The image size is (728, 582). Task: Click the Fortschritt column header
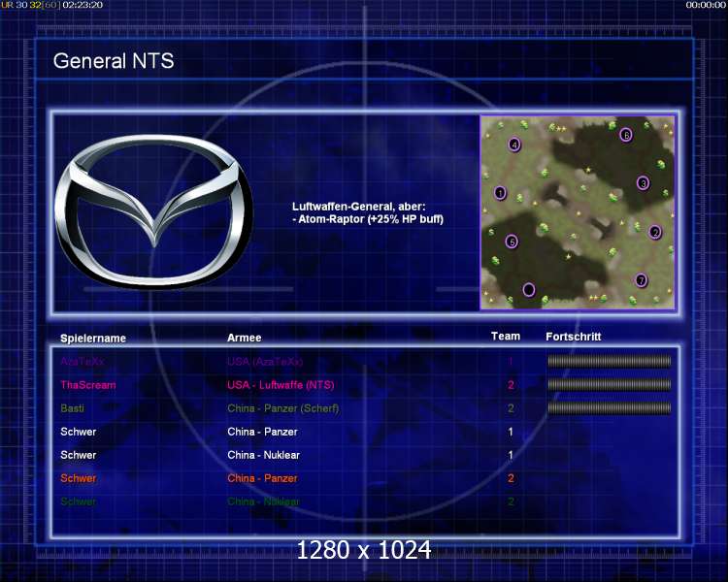coord(574,337)
